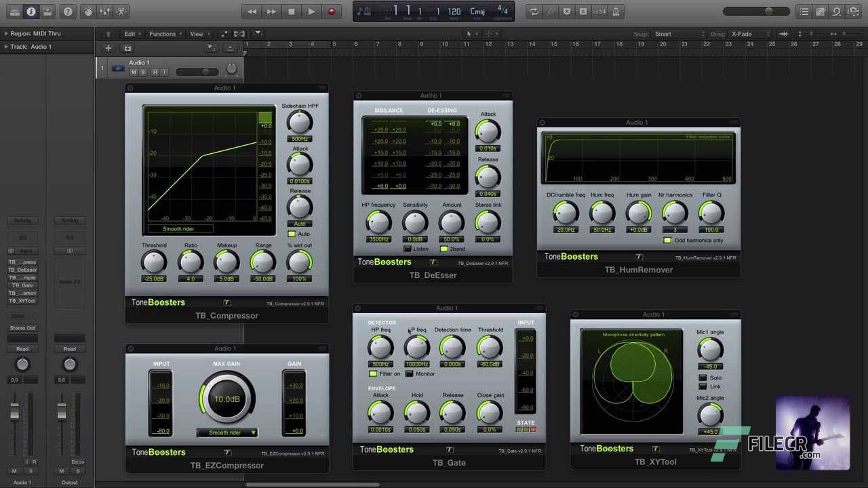Viewport: 868px width, 488px height.
Task: Toggle Cycle mode
Action: [x=534, y=12]
